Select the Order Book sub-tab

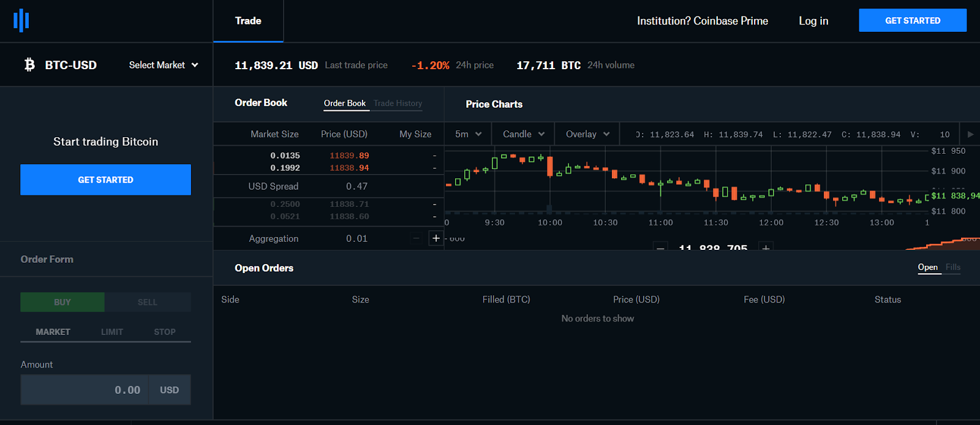(x=345, y=103)
